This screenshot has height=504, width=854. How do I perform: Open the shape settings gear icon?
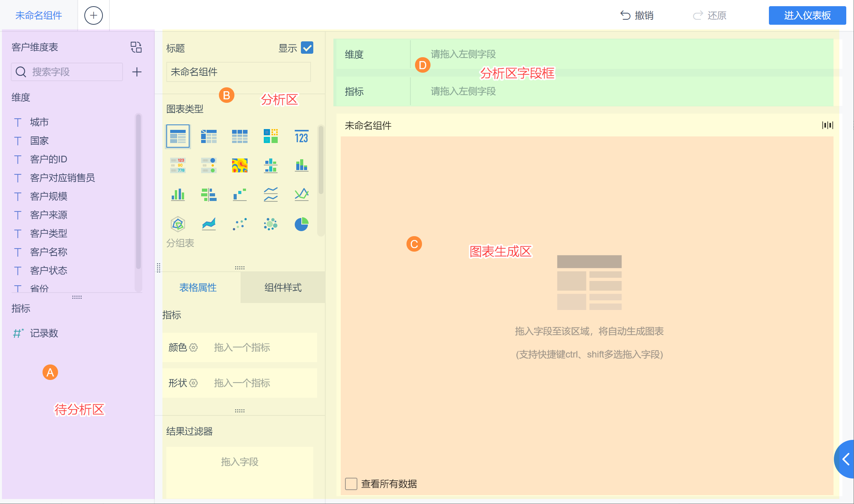pyautogui.click(x=193, y=383)
